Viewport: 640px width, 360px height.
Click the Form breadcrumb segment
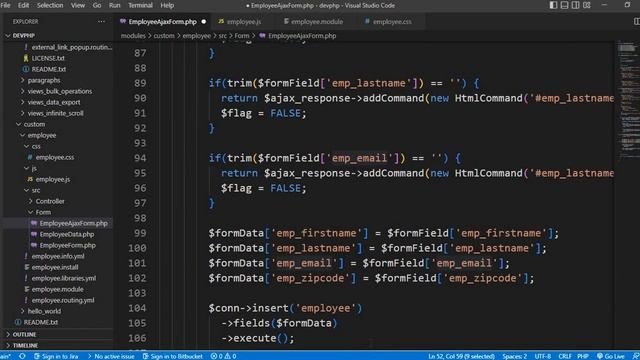coord(242,36)
